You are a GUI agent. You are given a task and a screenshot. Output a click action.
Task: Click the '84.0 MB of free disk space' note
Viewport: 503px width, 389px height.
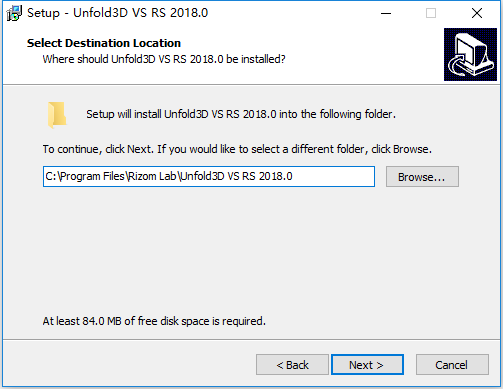[x=154, y=321]
